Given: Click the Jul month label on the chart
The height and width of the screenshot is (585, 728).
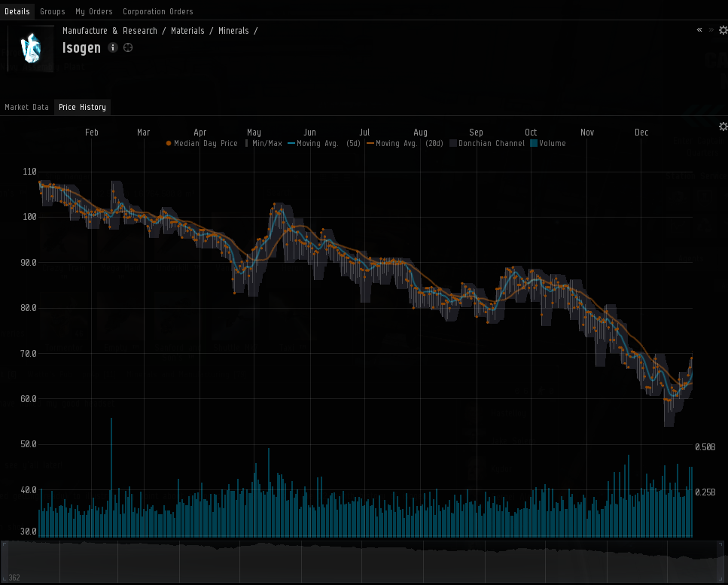Looking at the screenshot, I should coord(364,133).
